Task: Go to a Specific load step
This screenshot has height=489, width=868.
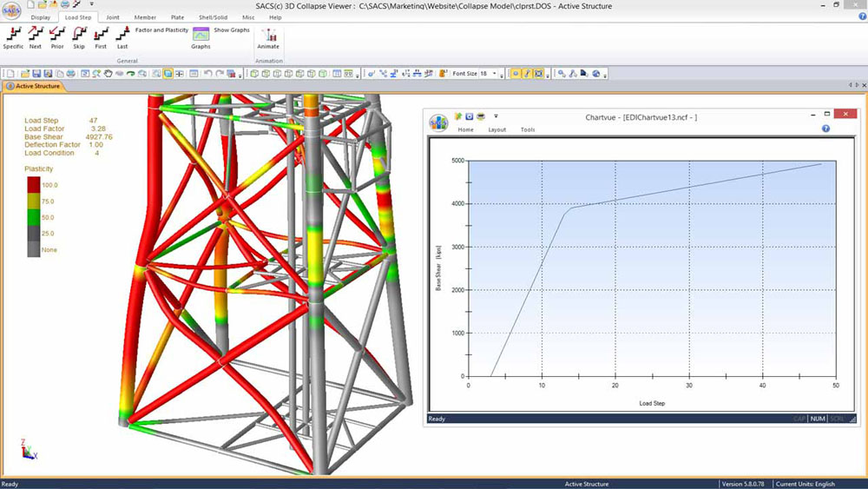Action: click(x=13, y=38)
